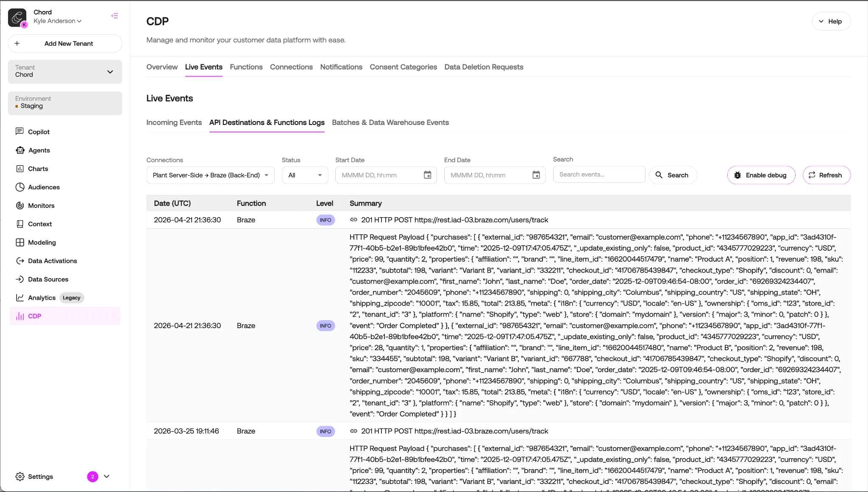The image size is (868, 492).
Task: Open the Tenant Chord dropdown
Action: (65, 72)
